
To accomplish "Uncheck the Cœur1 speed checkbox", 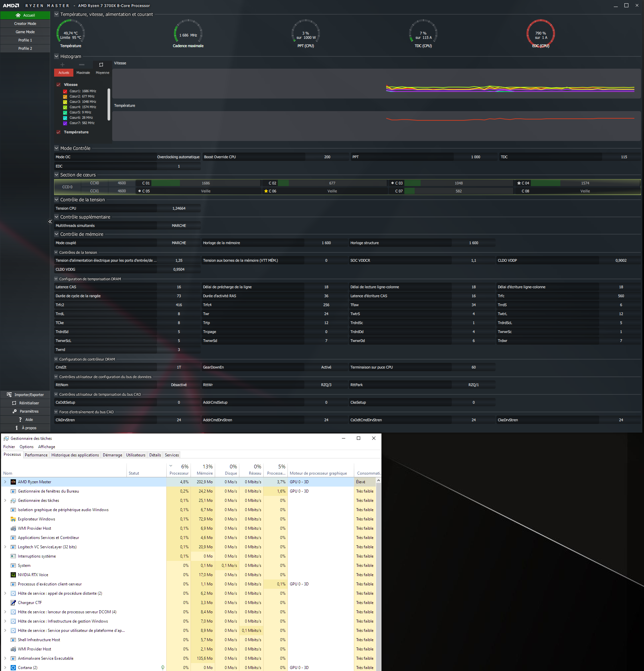I will point(65,92).
